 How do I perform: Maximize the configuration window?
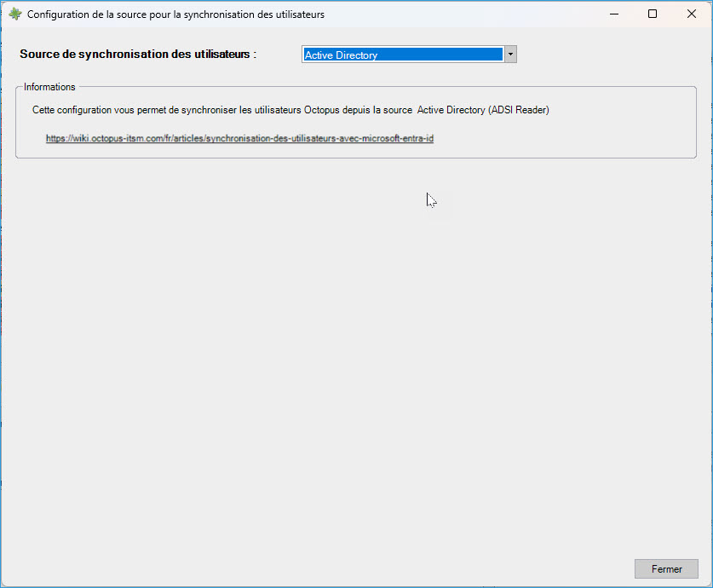653,14
